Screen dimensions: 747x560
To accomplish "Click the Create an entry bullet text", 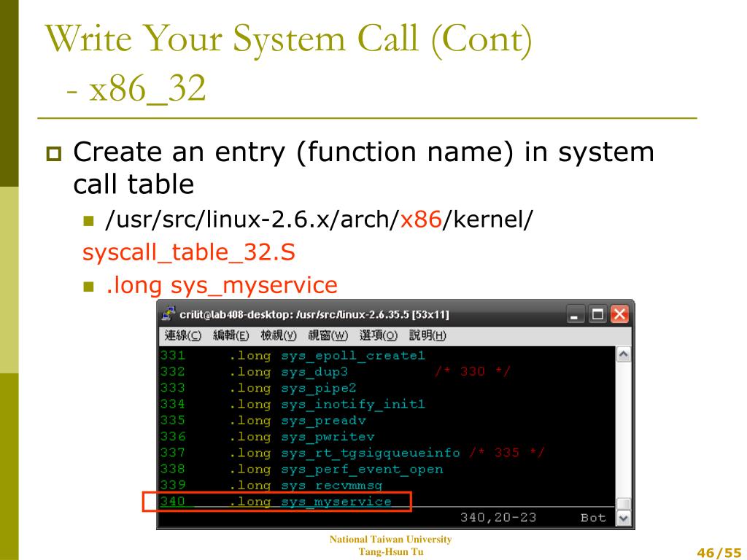I will pos(363,168).
